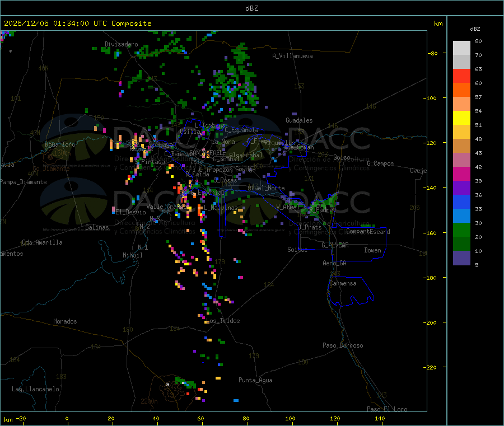Click the Pampa_Diamante map label
The width and height of the screenshot is (504, 426).
pyautogui.click(x=23, y=182)
